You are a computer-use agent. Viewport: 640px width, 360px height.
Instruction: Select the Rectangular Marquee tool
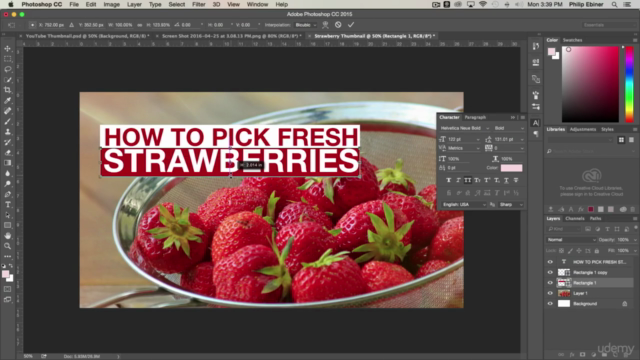click(x=7, y=59)
